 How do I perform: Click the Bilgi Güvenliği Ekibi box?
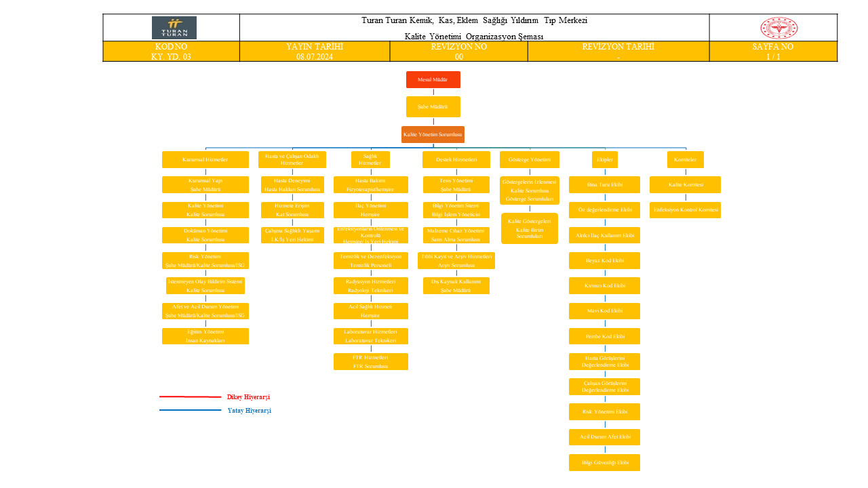[x=604, y=463]
